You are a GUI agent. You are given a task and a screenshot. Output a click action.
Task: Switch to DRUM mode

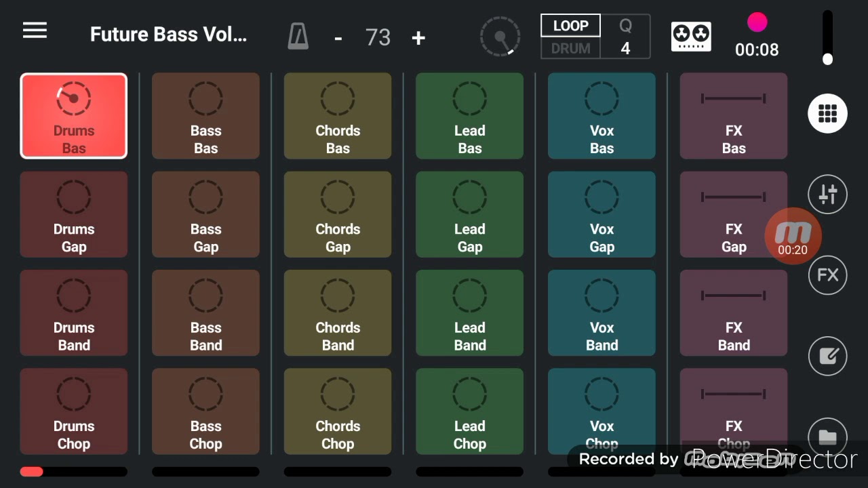point(570,49)
